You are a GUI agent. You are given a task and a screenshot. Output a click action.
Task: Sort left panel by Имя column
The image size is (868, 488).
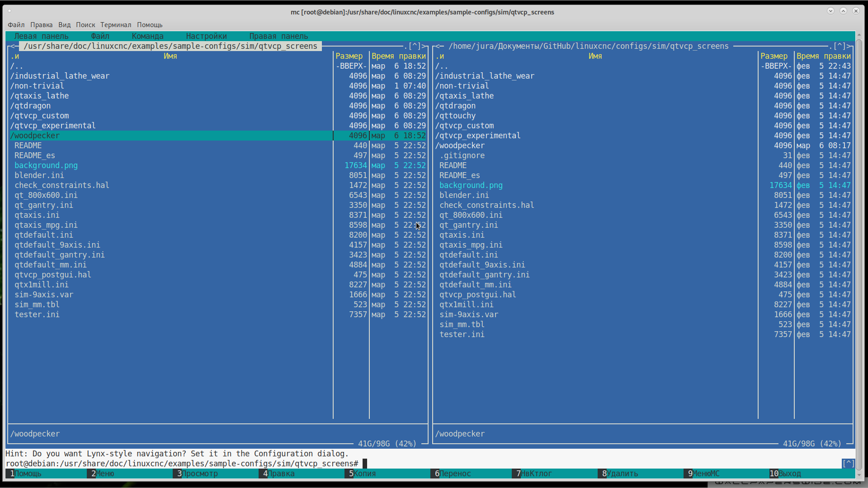[170, 56]
